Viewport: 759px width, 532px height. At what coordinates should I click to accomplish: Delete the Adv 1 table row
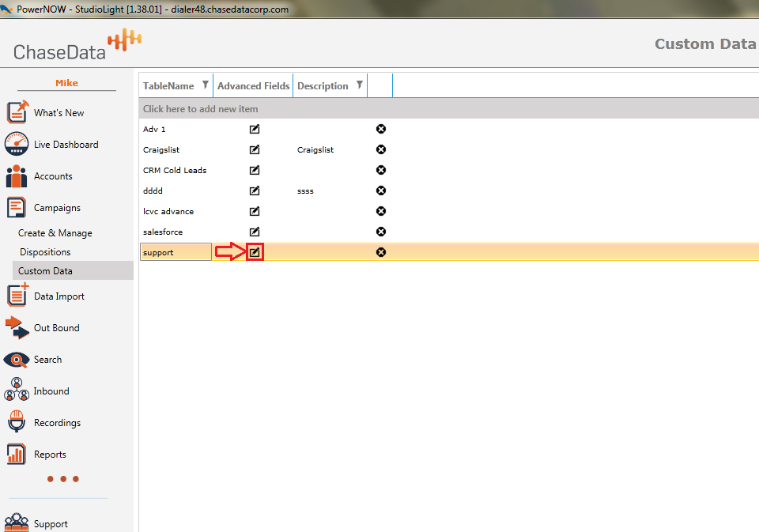[x=380, y=129]
